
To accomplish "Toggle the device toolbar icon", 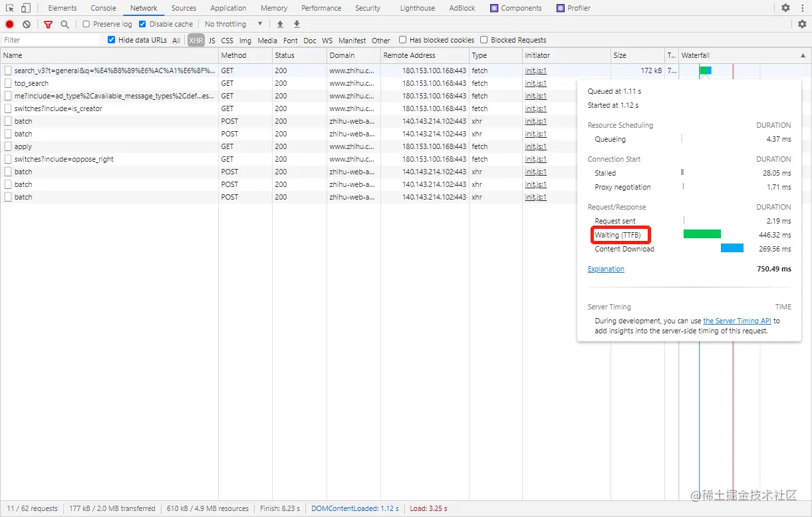I will 25,8.
